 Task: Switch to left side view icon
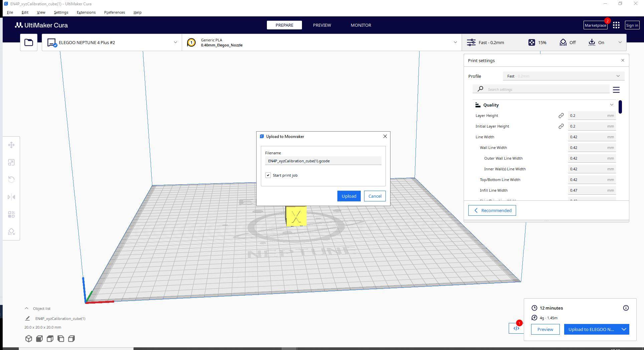61,339
